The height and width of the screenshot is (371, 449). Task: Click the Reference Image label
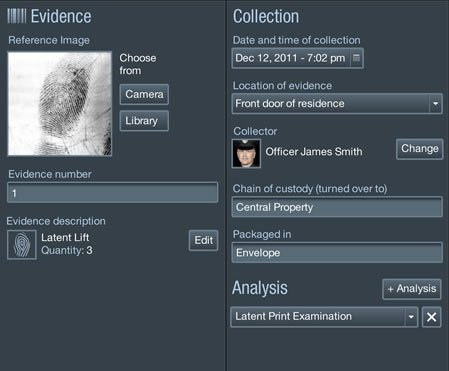coord(49,40)
